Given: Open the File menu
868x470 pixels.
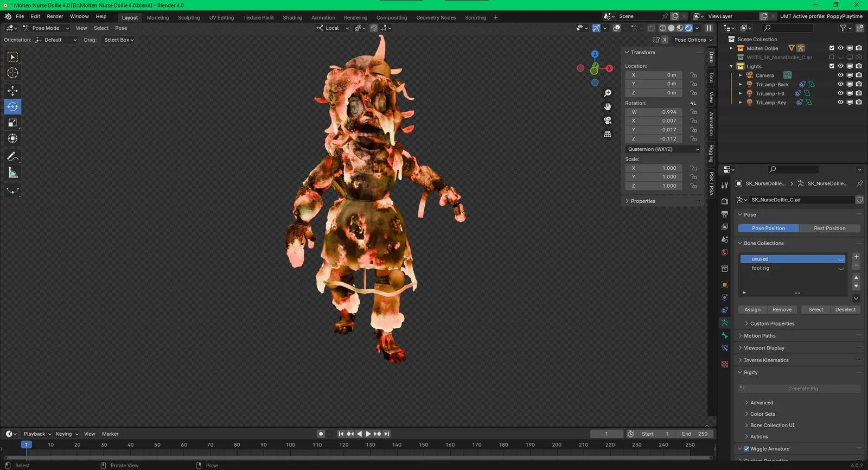Looking at the screenshot, I should coord(20,16).
